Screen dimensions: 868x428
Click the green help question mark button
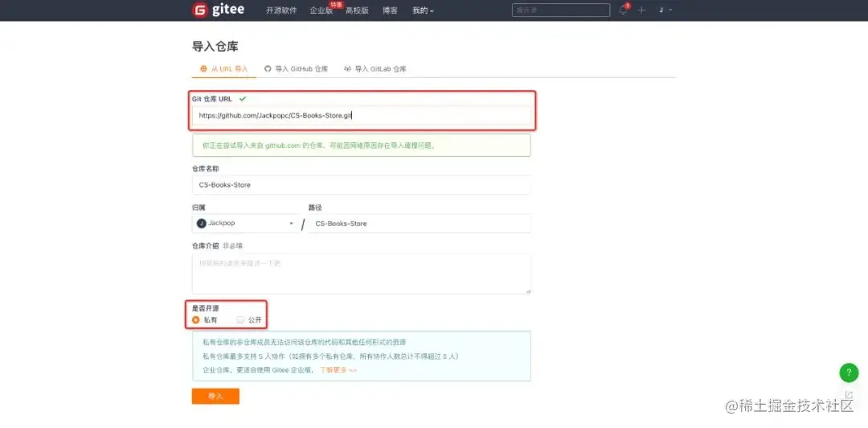(x=849, y=372)
